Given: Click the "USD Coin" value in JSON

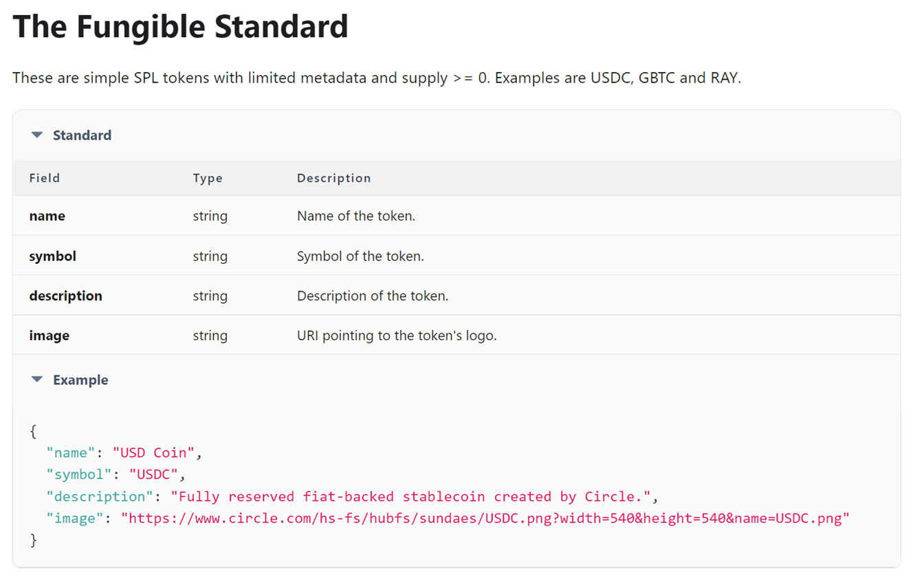Looking at the screenshot, I should (x=154, y=453).
